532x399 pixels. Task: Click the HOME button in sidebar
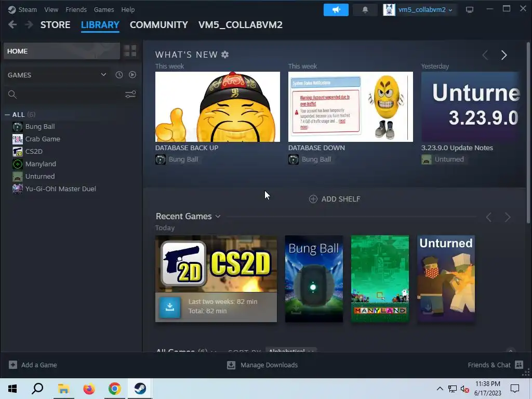pos(62,51)
